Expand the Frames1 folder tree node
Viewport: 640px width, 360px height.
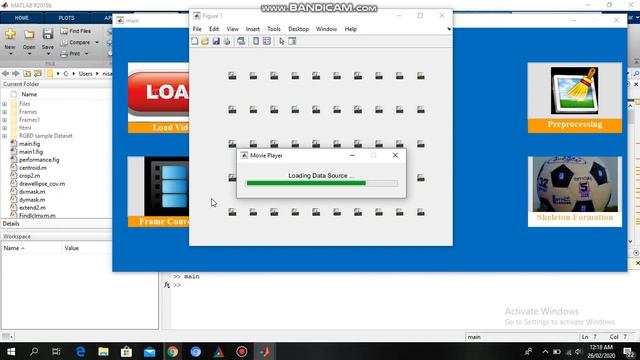click(4, 120)
